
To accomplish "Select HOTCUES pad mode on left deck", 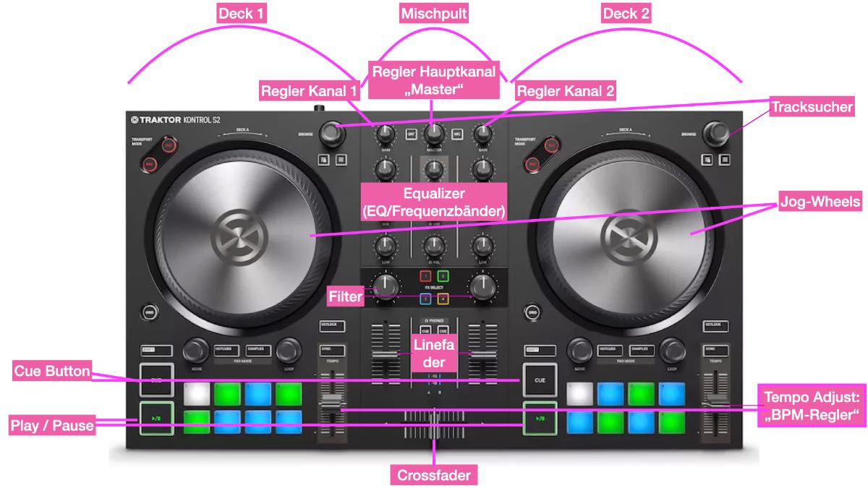I will tap(226, 350).
